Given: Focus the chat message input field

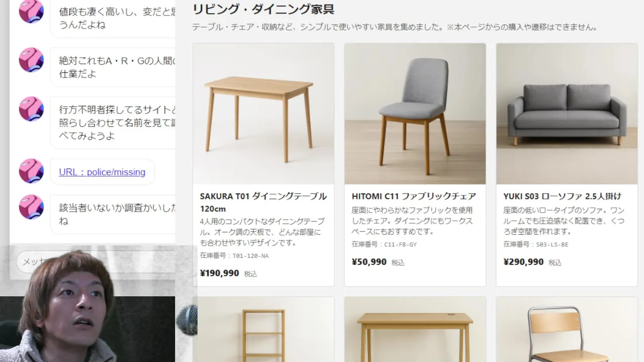Looking at the screenshot, I should click(96, 262).
